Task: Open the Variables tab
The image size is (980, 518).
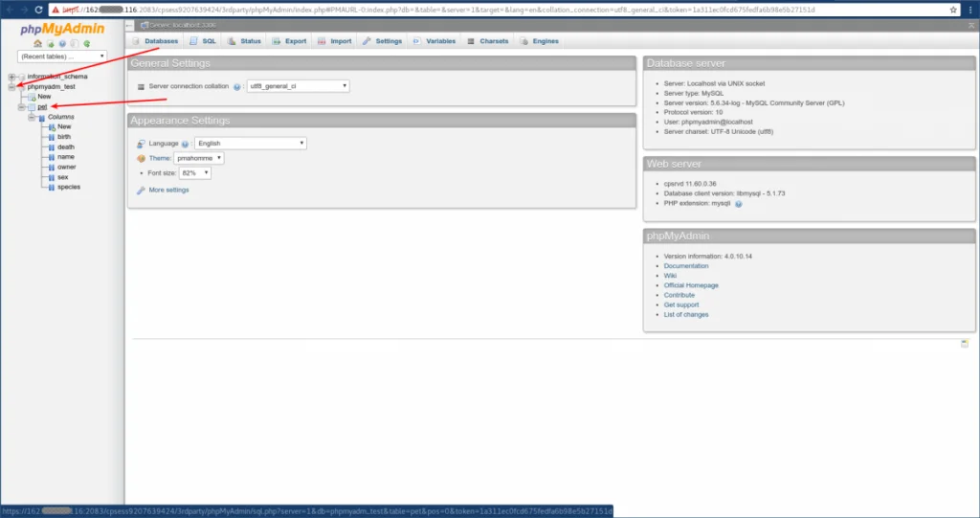Action: click(434, 41)
